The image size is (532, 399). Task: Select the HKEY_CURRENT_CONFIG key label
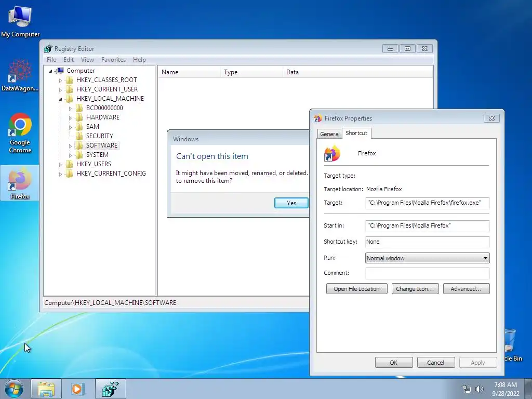pos(111,174)
